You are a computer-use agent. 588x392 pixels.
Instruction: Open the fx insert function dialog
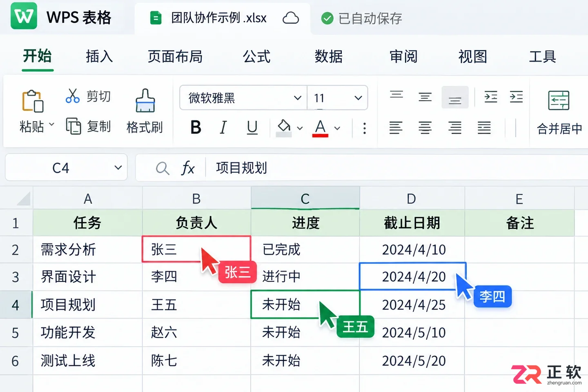[x=188, y=168]
